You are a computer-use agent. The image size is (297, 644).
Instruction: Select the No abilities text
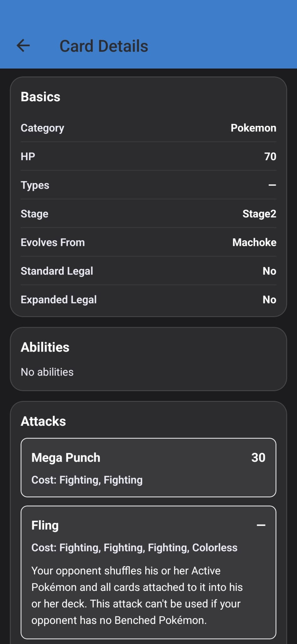click(x=47, y=372)
